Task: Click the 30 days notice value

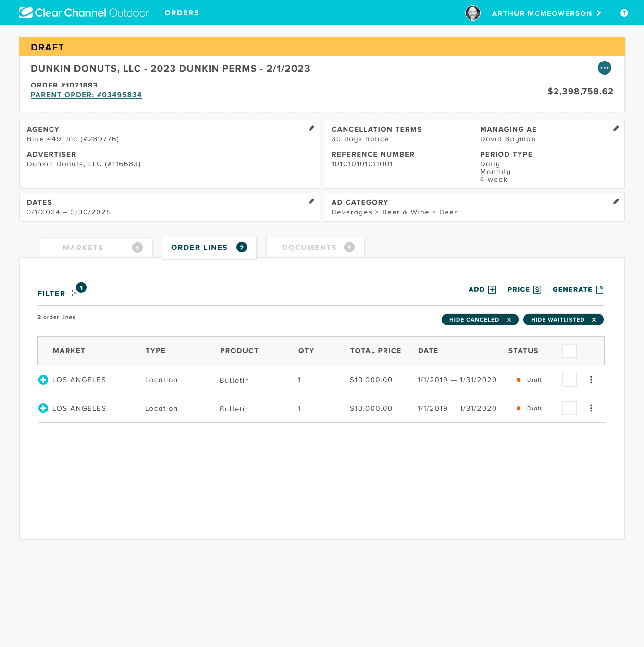Action: click(x=360, y=139)
